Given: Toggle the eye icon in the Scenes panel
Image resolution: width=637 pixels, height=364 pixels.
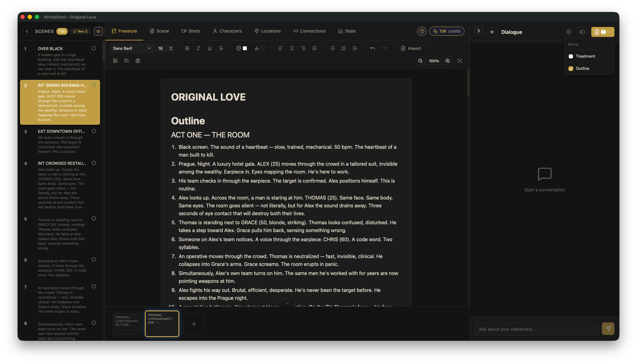Looking at the screenshot, I should [x=98, y=31].
